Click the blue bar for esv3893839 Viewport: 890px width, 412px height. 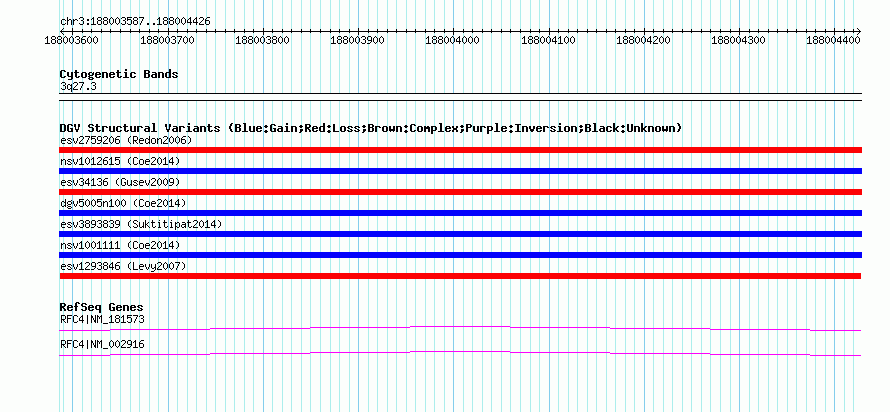[x=461, y=234]
